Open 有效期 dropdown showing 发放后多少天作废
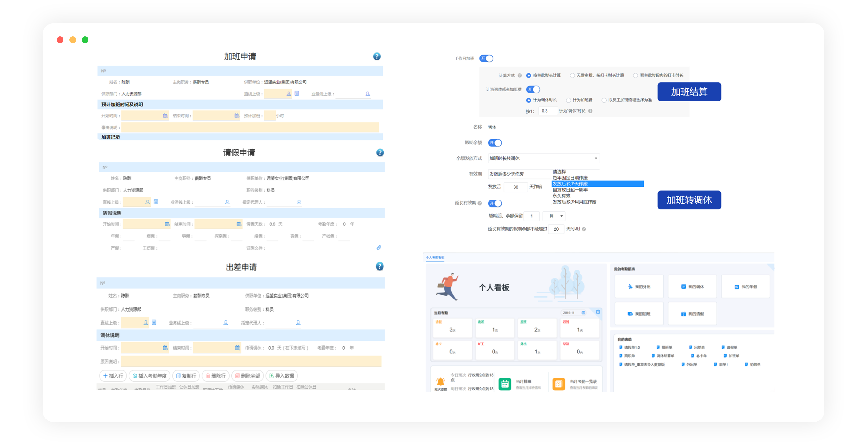The image size is (868, 446). (519, 174)
